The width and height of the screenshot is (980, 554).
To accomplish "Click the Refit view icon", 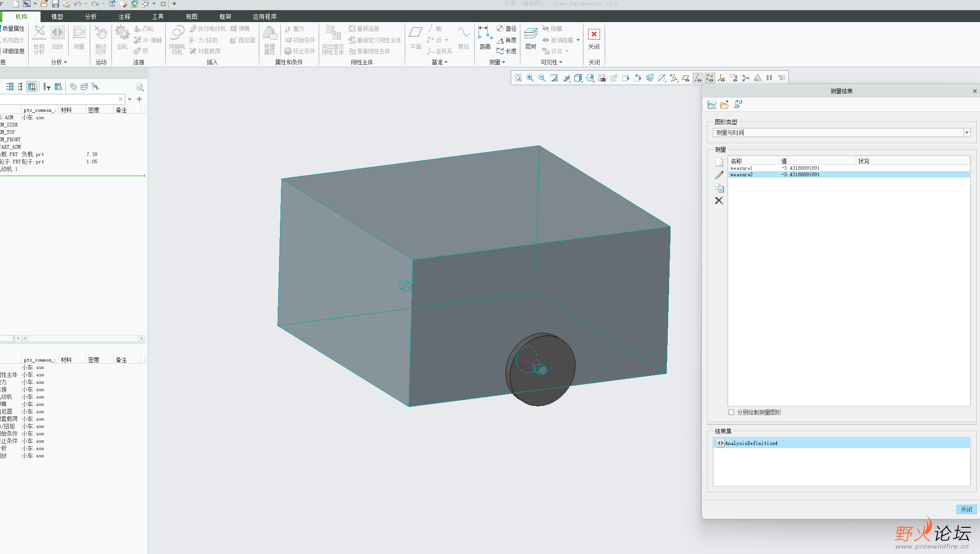I will (x=518, y=78).
